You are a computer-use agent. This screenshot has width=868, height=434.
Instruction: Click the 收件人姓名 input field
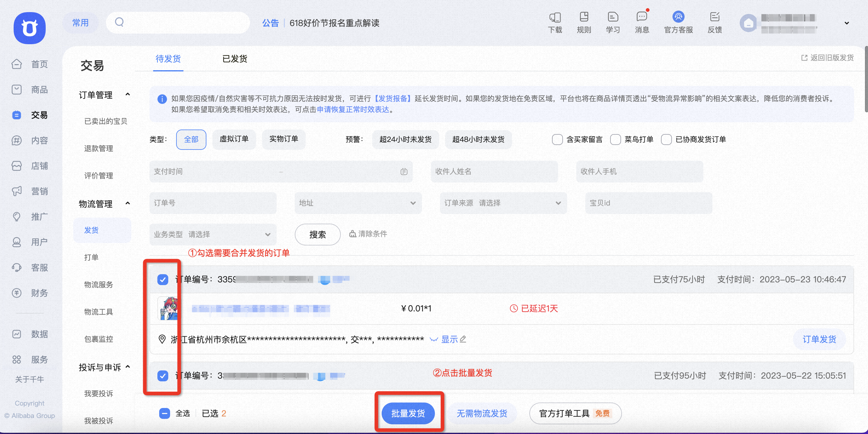point(494,172)
